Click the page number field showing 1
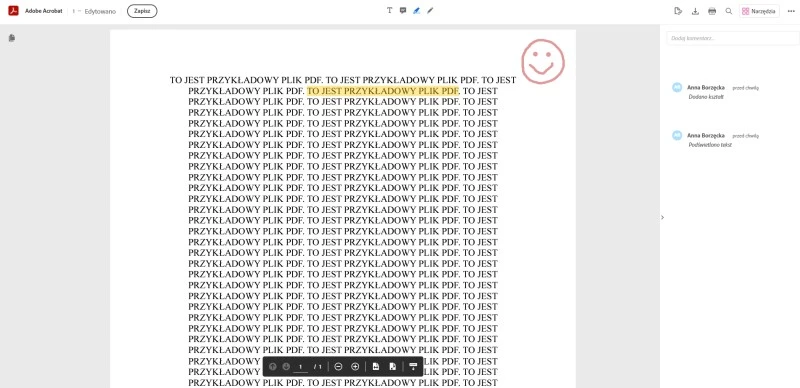800x388 pixels. pos(301,367)
